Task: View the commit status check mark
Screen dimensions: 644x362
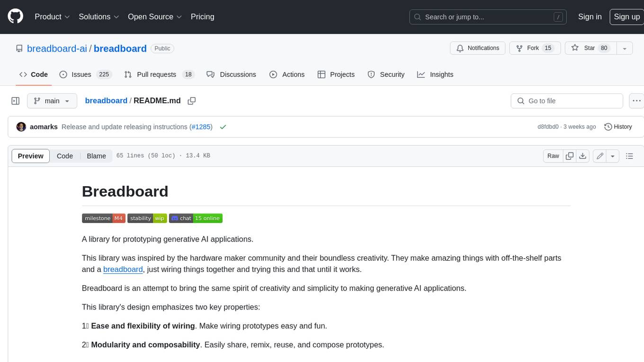Action: tap(223, 127)
